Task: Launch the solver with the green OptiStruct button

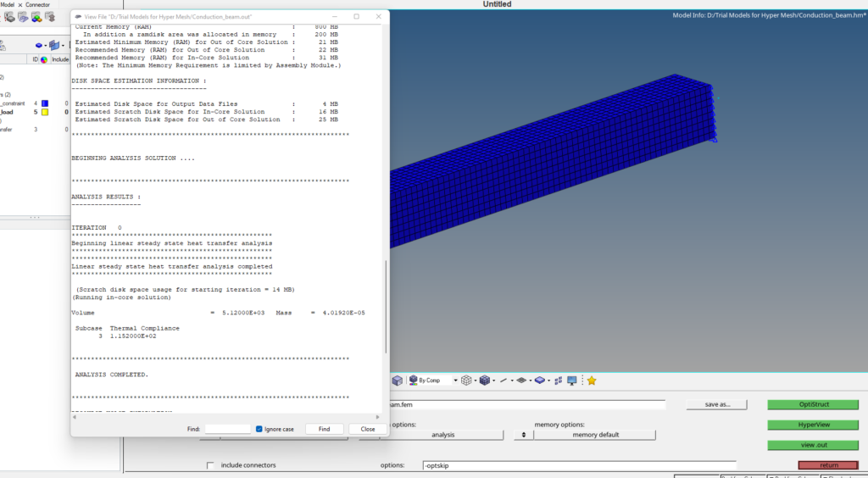Action: [813, 404]
